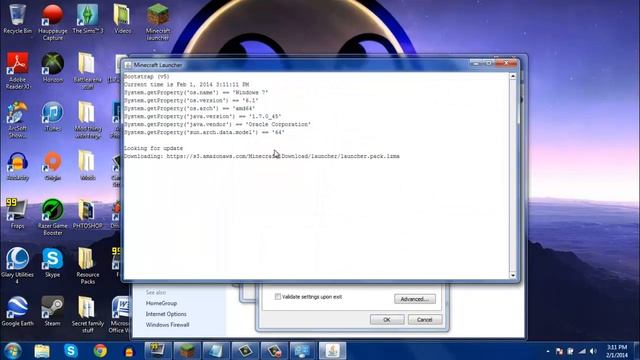Image resolution: width=640 pixels, height=360 pixels.
Task: Click the os.name 'Windows 7' log line
Action: pos(196,93)
